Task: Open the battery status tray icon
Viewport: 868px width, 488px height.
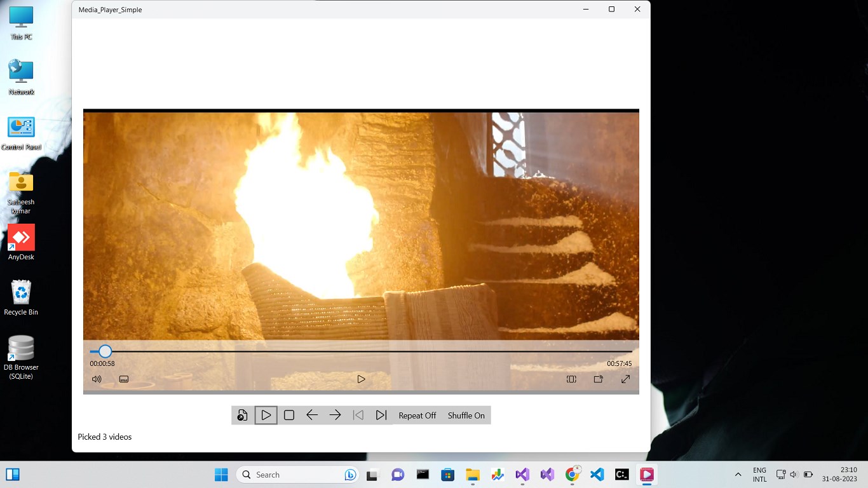Action: pos(808,475)
